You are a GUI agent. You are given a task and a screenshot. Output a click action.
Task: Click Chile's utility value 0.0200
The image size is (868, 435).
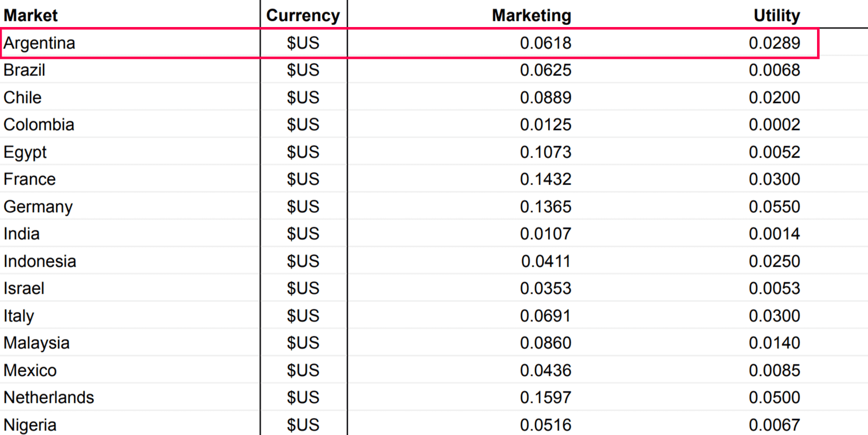[x=774, y=98]
